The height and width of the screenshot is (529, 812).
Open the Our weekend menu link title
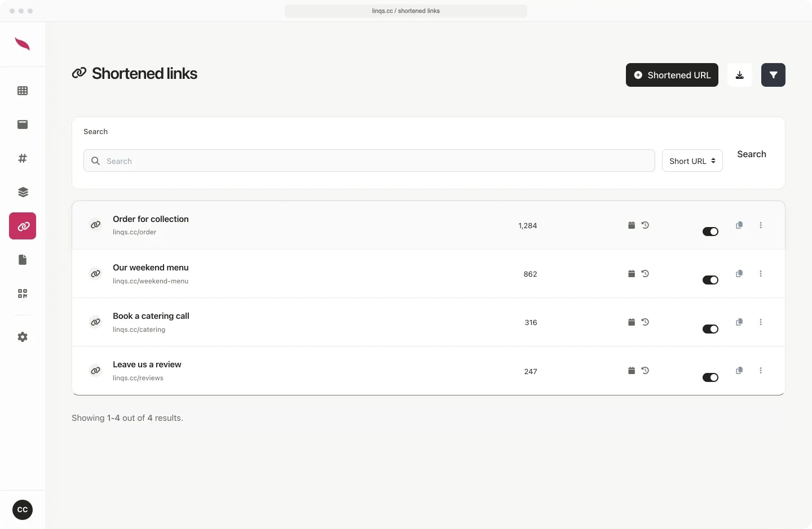[x=151, y=268]
